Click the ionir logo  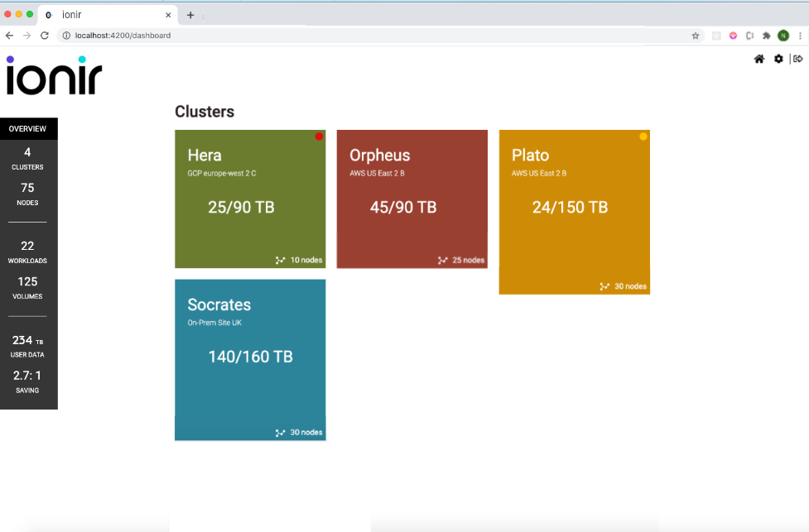[54, 76]
